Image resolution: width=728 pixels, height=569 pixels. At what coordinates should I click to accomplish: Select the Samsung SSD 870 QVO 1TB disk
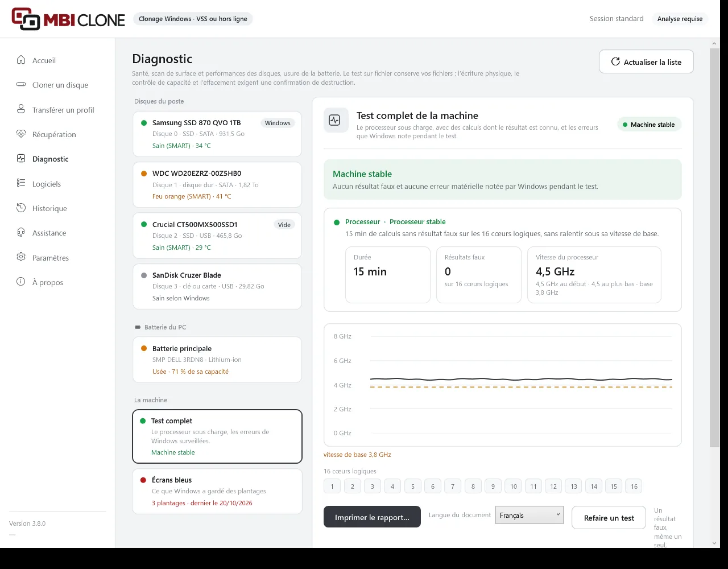point(217,134)
